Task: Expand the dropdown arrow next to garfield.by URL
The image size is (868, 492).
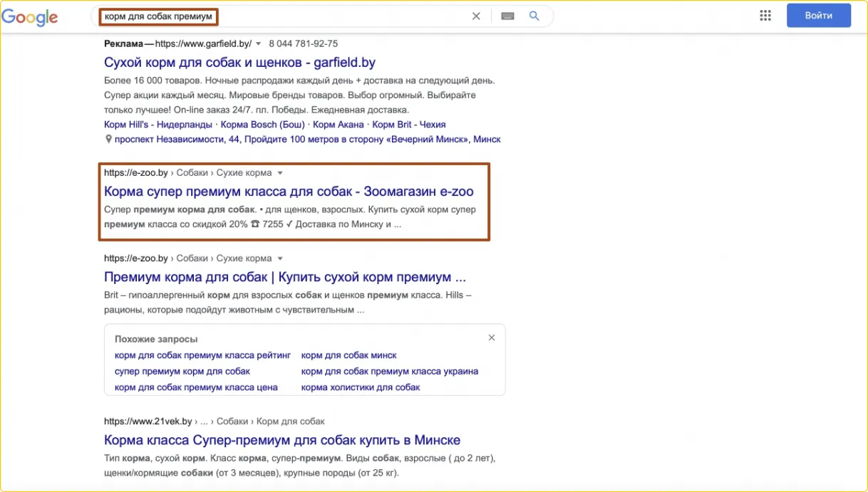Action: (x=259, y=44)
